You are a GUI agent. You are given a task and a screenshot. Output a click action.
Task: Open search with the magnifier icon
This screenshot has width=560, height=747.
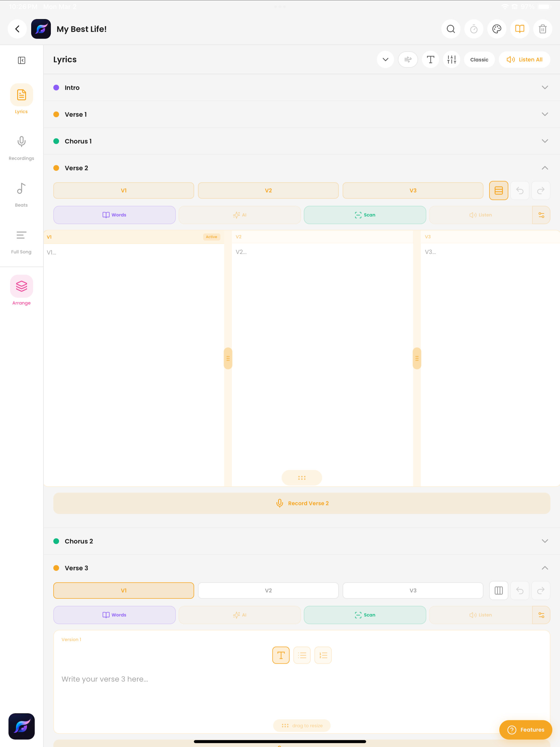(451, 29)
